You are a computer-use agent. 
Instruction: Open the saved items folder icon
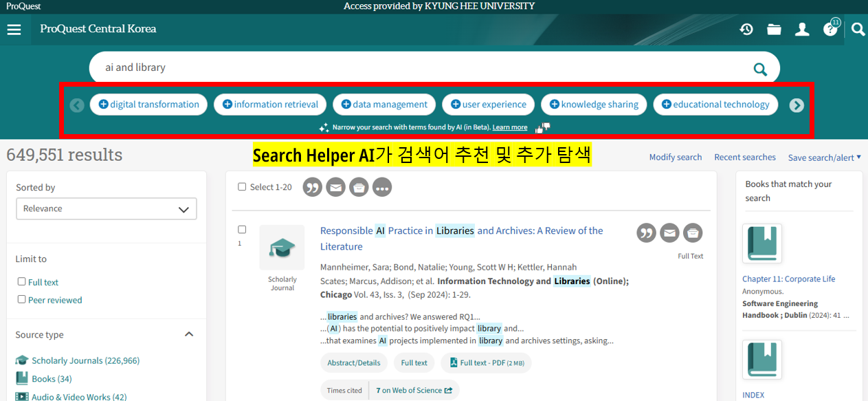[774, 29]
